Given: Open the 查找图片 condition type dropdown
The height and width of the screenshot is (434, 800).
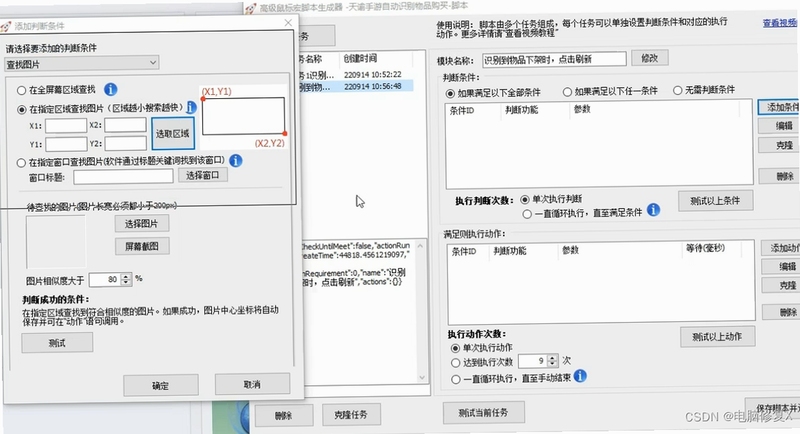Looking at the screenshot, I should (x=82, y=64).
